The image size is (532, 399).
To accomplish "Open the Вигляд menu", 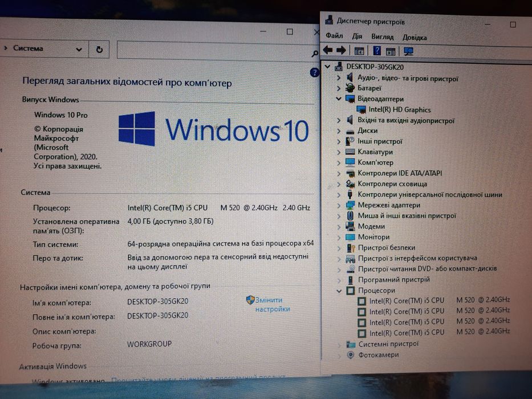I will 383,36.
